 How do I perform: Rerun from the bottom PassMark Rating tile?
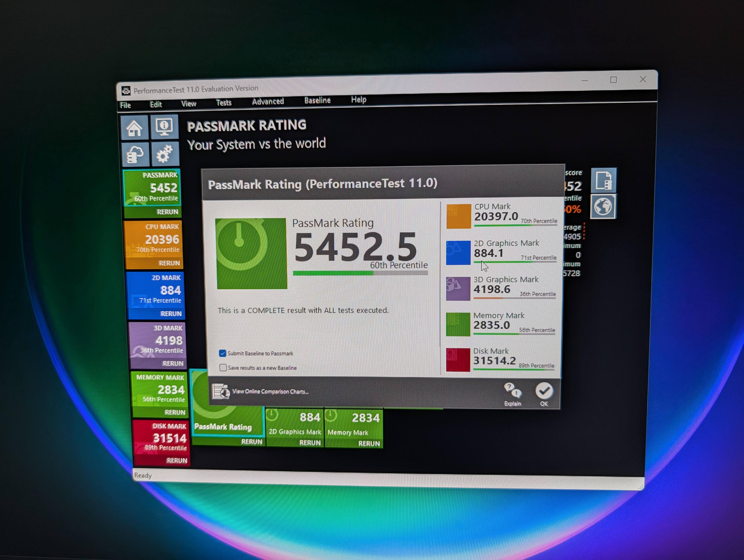(x=252, y=442)
